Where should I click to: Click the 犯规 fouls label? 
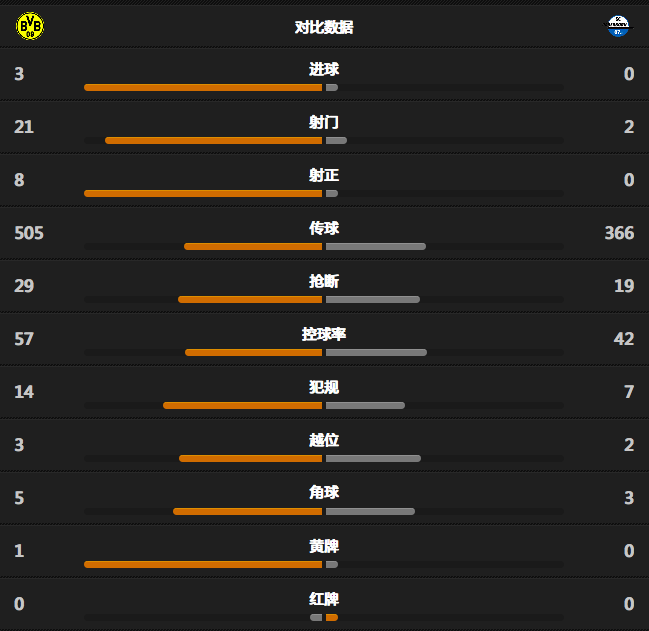[324, 387]
